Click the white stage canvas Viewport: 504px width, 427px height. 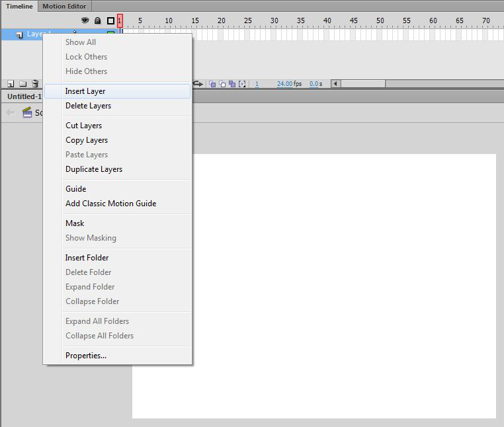(x=344, y=286)
